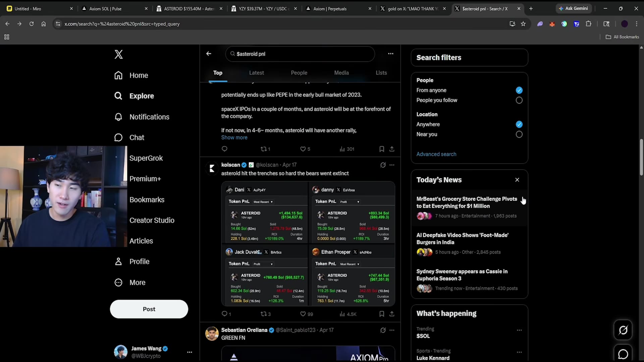This screenshot has width=644, height=362.
Task: Bookmark the PEPE spaceX post
Action: 382,149
